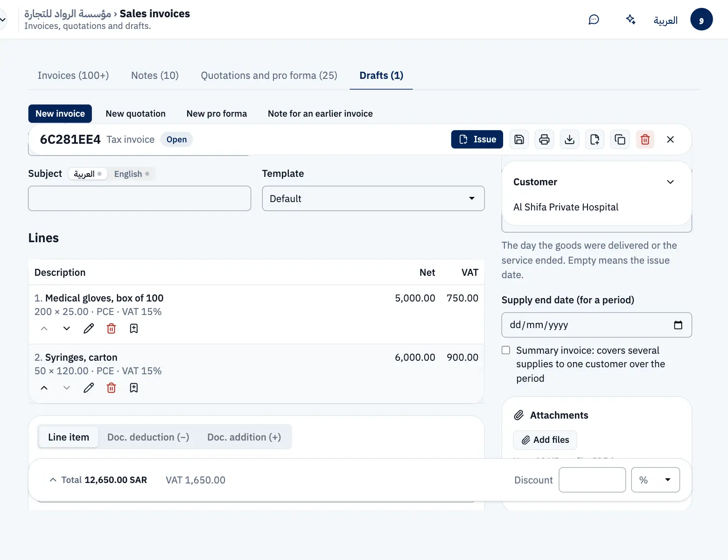728x560 pixels.
Task: Open the chat feedback icon in header
Action: click(x=594, y=20)
